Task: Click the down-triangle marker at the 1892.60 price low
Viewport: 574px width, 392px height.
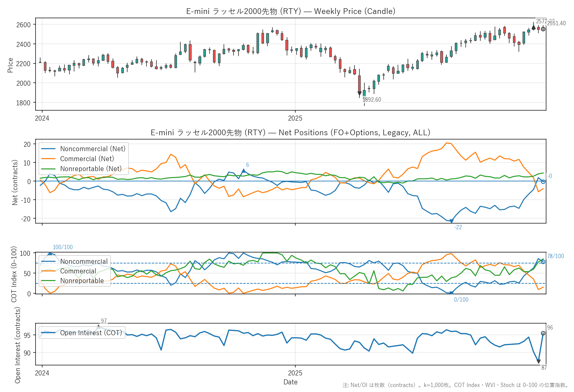Action: pyautogui.click(x=359, y=93)
